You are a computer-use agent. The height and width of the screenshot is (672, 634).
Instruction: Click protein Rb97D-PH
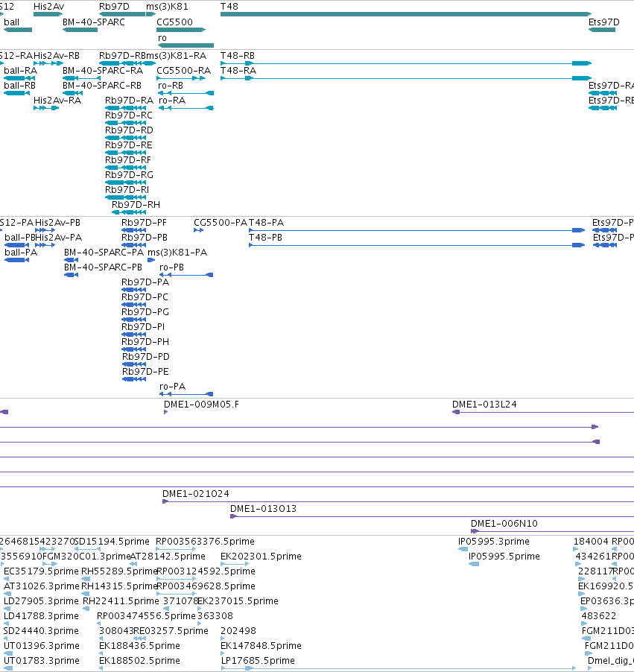[134, 349]
